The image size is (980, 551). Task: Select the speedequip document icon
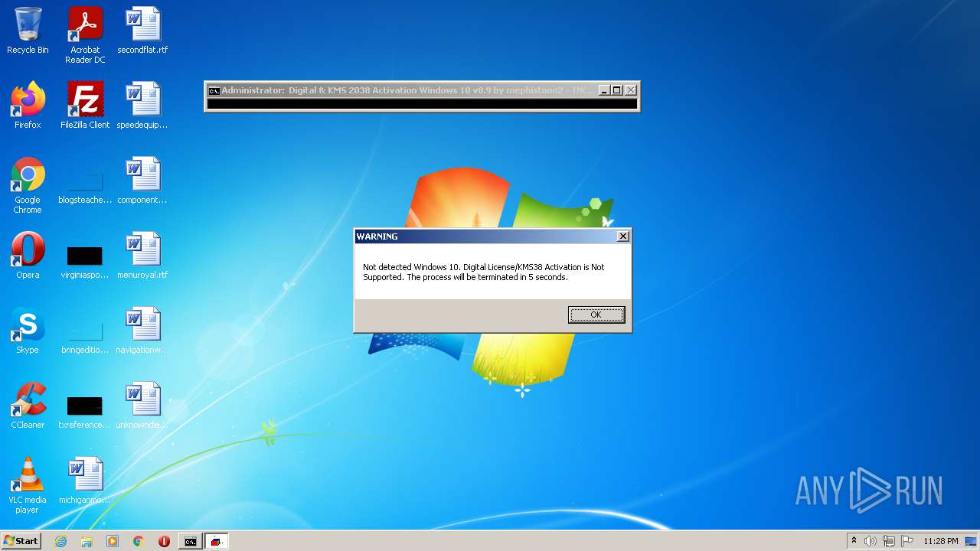(142, 106)
